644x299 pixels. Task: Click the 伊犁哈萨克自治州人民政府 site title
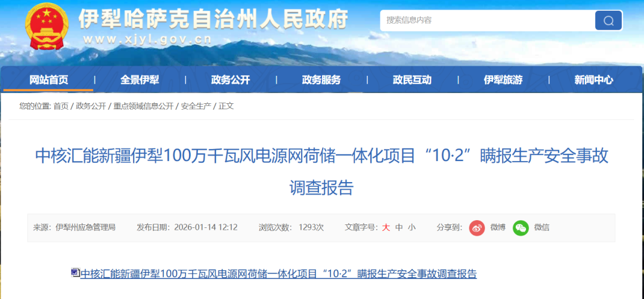pos(213,19)
